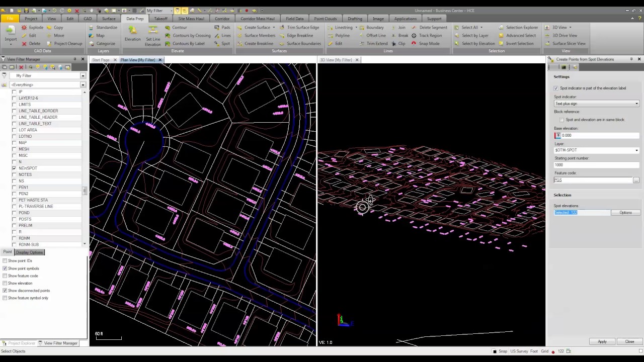Choose Contours By Label
644x362 pixels.
click(x=185, y=44)
